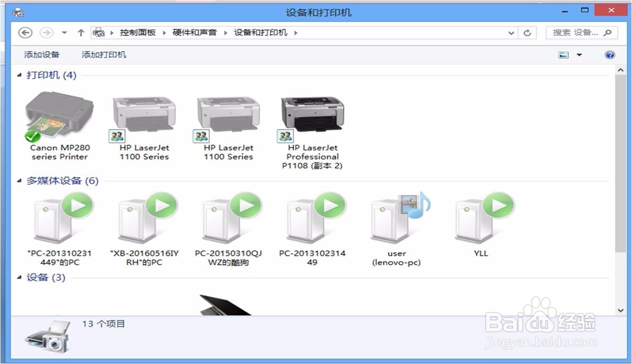Expand the arrow after 控制面板 breadcrumb
632x364 pixels.
click(x=164, y=33)
